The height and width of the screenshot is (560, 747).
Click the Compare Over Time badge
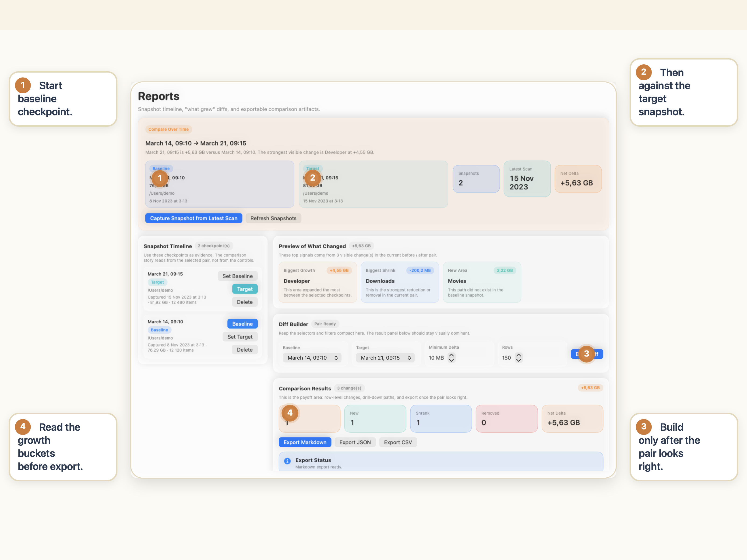(x=169, y=129)
